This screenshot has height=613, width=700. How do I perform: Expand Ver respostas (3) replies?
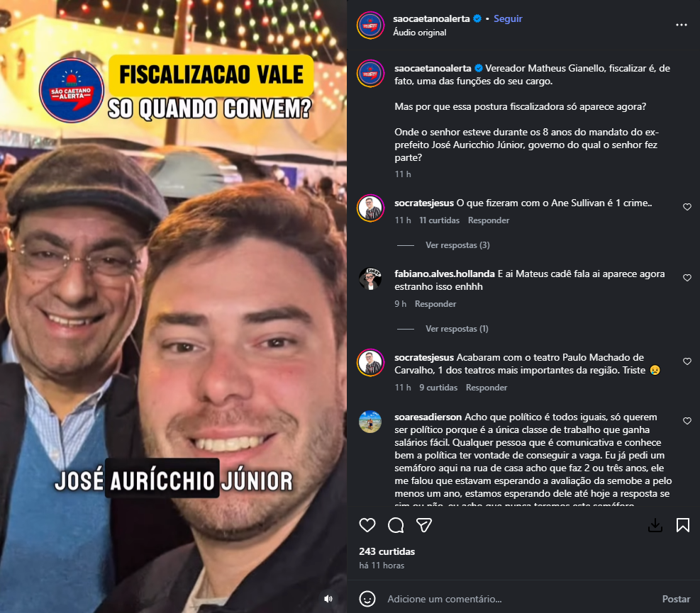(x=457, y=245)
